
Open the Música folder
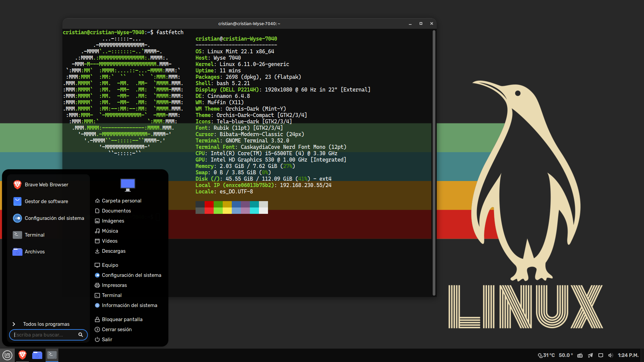pyautogui.click(x=106, y=231)
